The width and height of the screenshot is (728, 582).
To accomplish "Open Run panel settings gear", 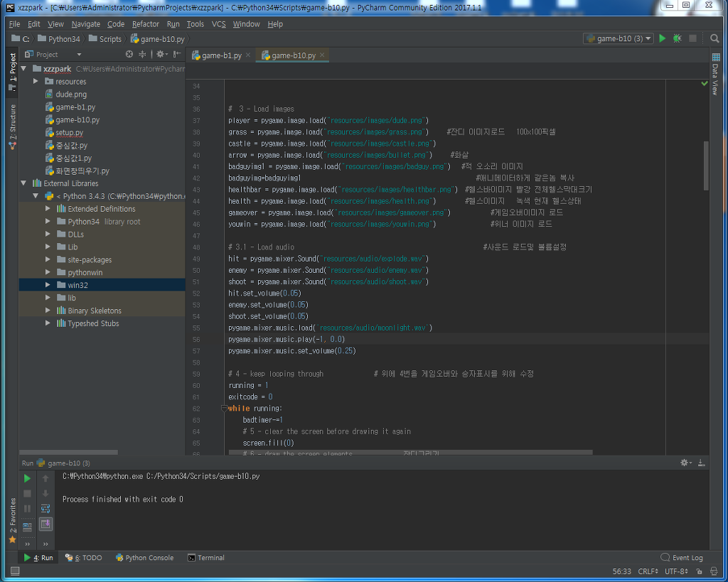I will pyautogui.click(x=685, y=463).
